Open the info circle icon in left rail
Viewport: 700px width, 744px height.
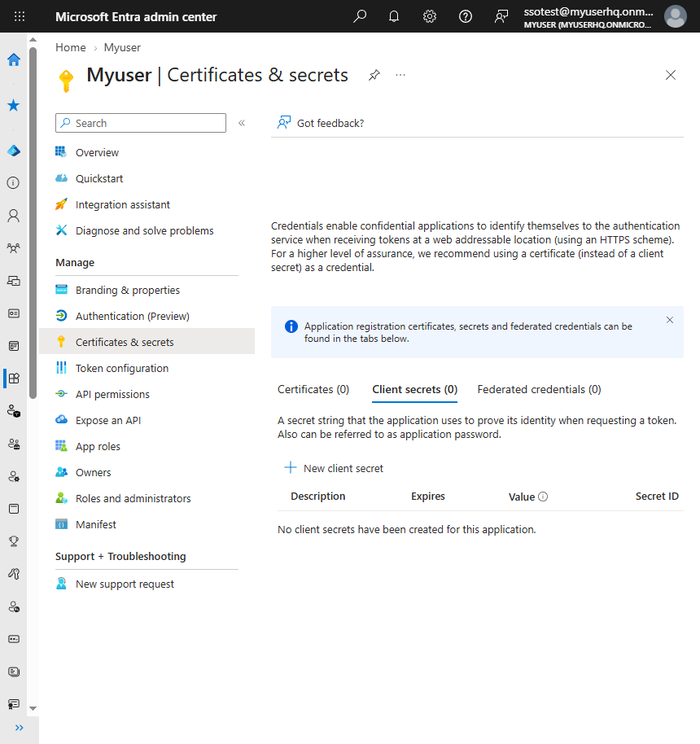(x=14, y=183)
